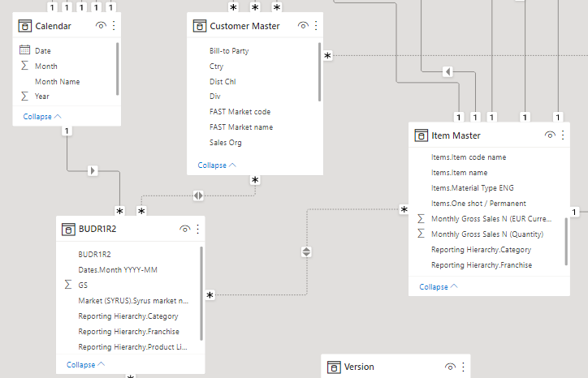588x378 pixels.
Task: Collapse the Customer Master table fields
Action: tap(217, 165)
